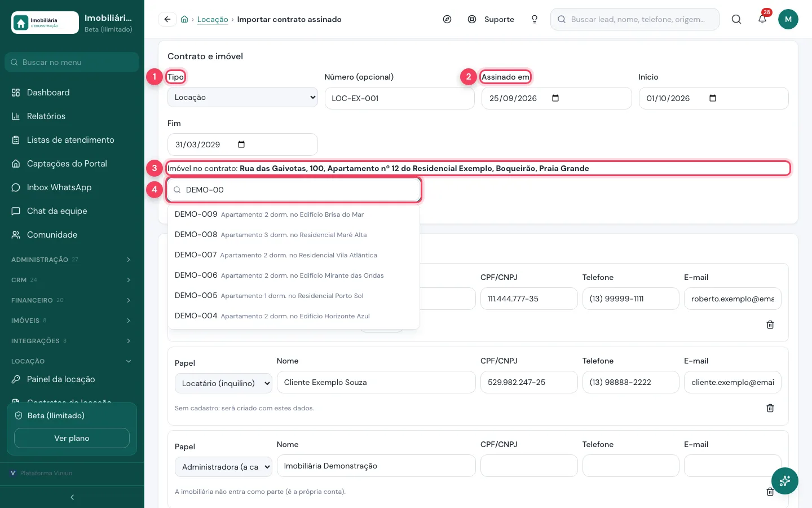
Task: Focus the Buscar no menu field
Action: (x=72, y=62)
